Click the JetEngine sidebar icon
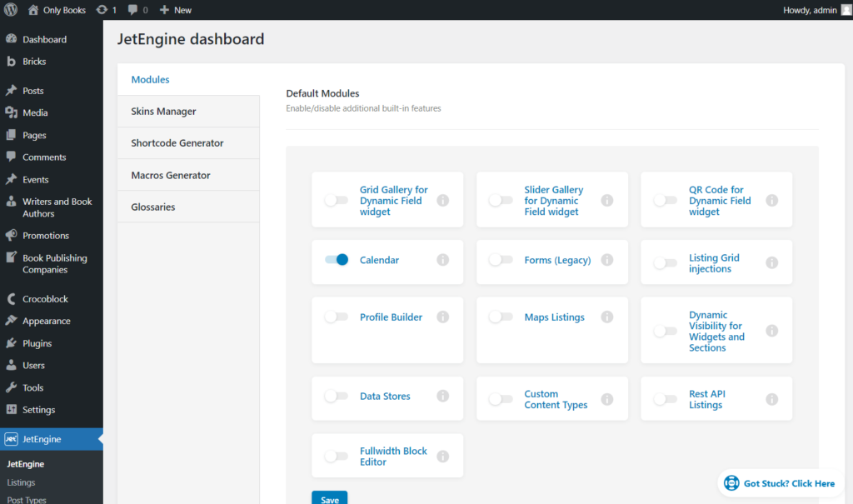853x504 pixels. [x=11, y=439]
